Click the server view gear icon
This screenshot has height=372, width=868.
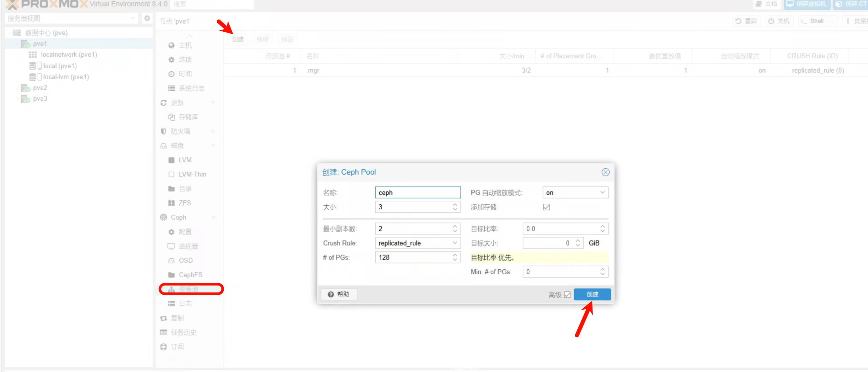147,18
